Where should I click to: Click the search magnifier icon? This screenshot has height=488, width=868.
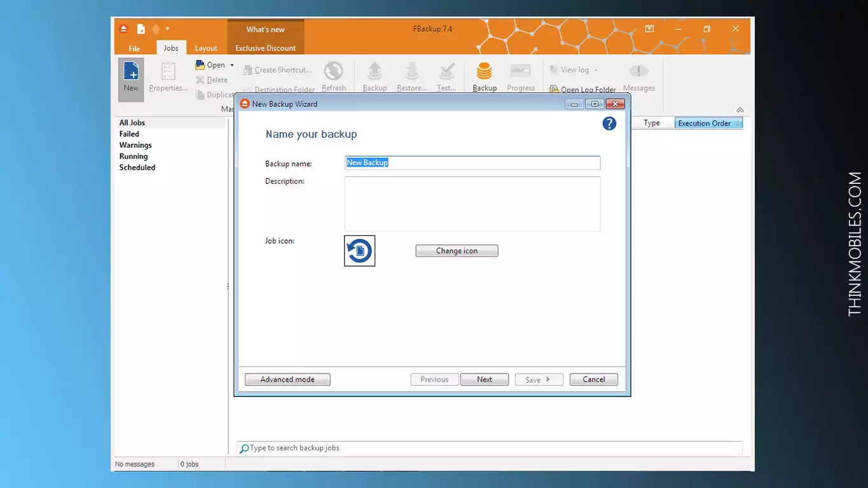(x=244, y=449)
